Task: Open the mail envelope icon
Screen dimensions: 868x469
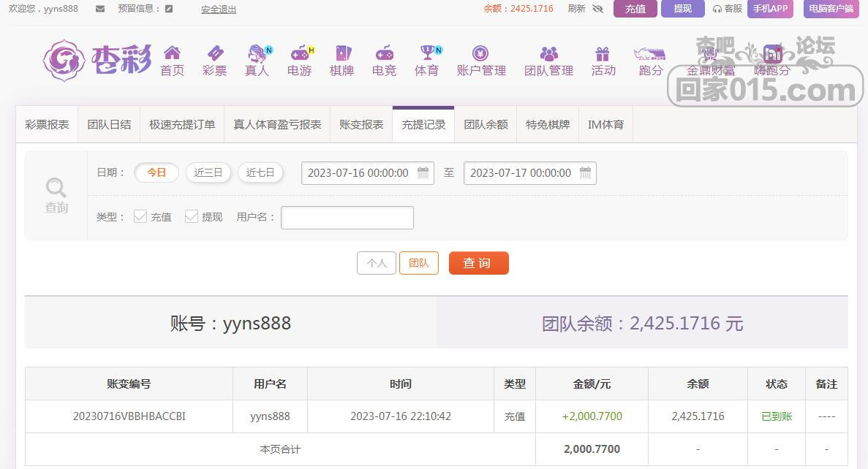Action: 100,9
